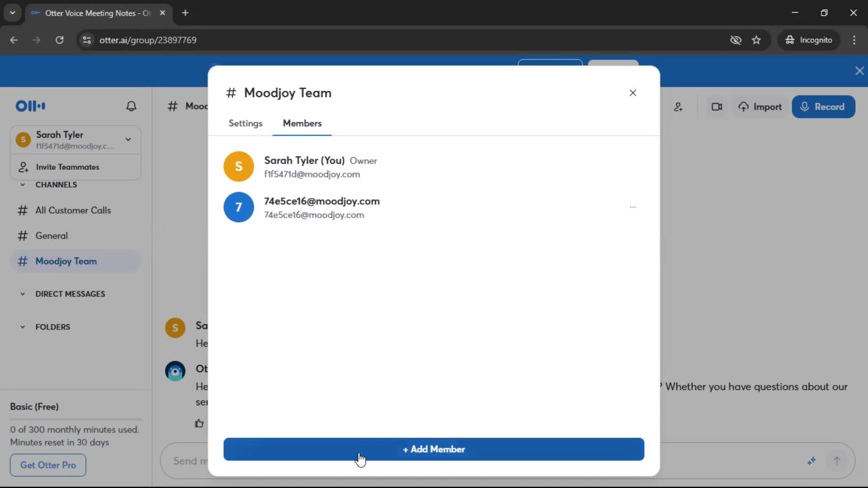
Task: Expand Sarah Tyler account dropdown
Action: (x=128, y=139)
